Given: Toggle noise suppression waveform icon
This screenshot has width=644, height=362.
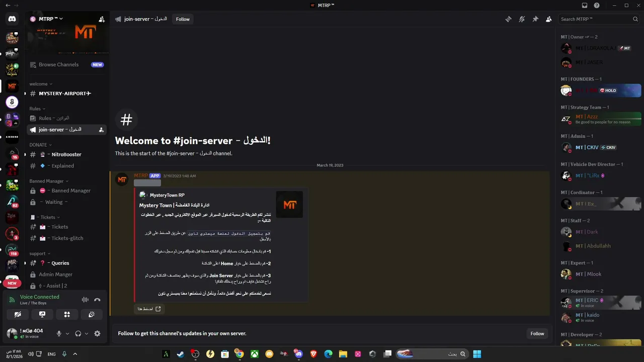Looking at the screenshot, I should (85, 300).
